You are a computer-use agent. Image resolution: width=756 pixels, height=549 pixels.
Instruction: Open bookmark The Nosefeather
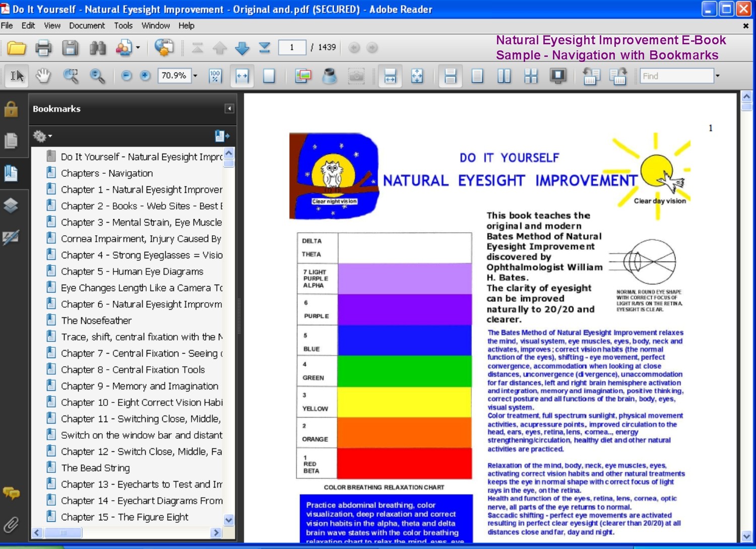96,320
